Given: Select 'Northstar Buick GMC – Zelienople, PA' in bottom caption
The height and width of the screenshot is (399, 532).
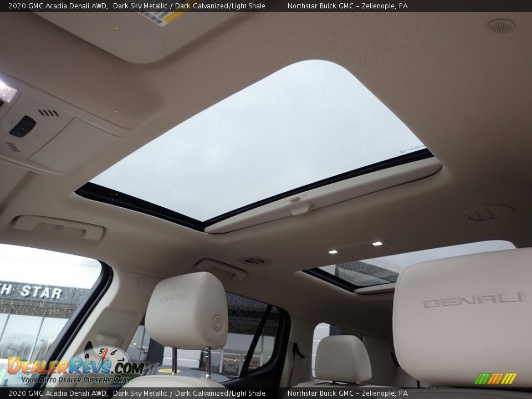Looking at the screenshot, I should [347, 393].
